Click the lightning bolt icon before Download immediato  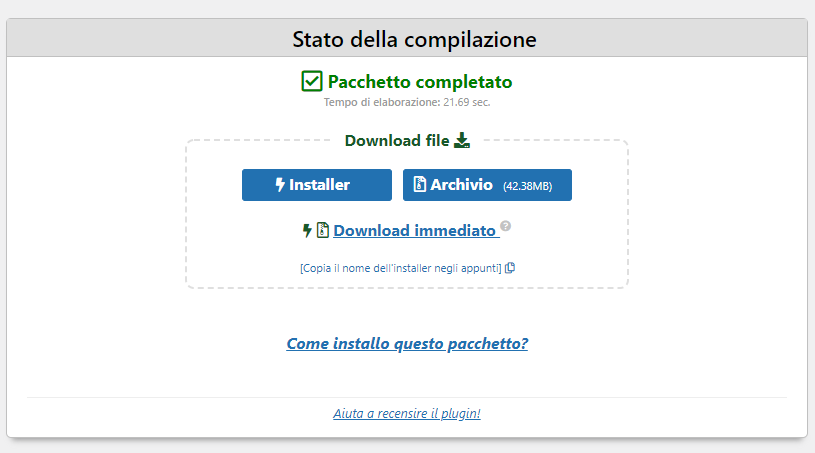(x=308, y=231)
